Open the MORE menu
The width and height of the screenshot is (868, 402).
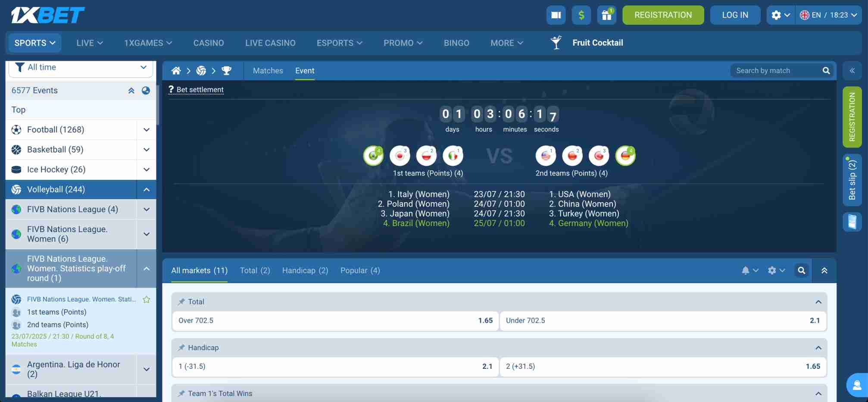(x=507, y=43)
